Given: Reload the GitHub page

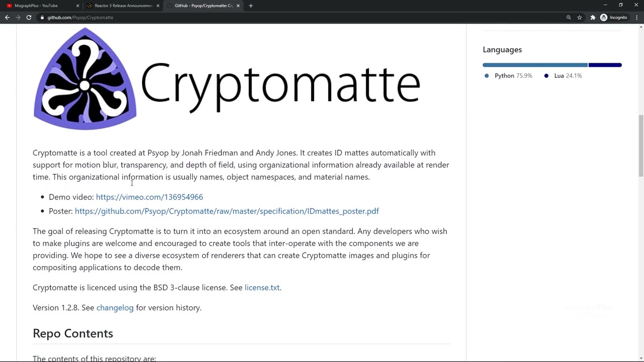Looking at the screenshot, I should pyautogui.click(x=29, y=18).
